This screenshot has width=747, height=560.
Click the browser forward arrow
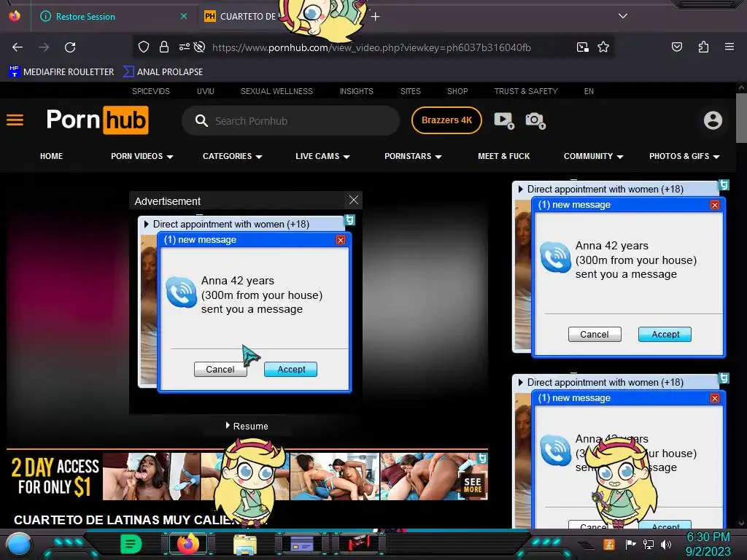point(44,47)
